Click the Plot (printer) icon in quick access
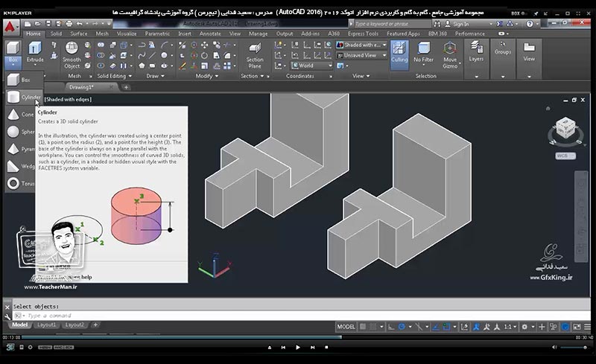 click(69, 24)
